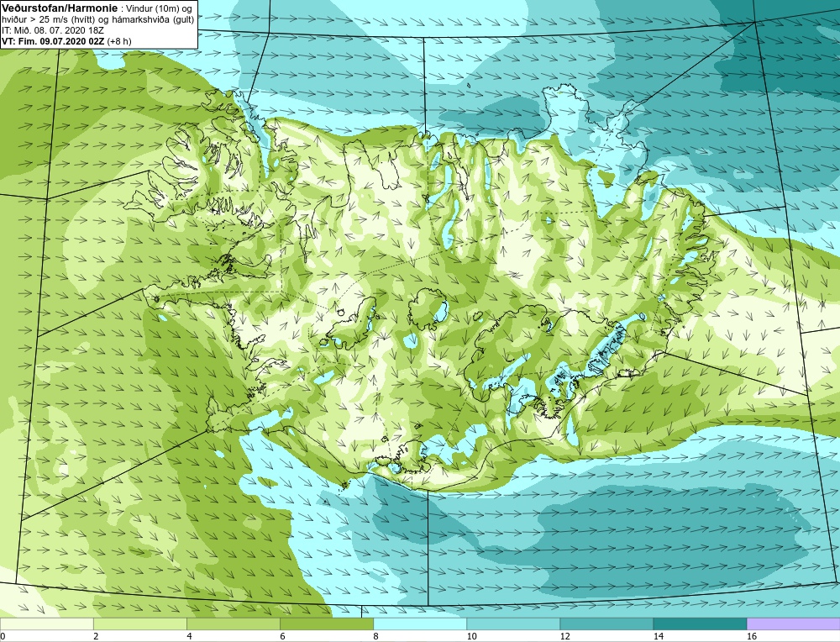The height and width of the screenshot is (642, 840).
Task: Click the "IT: Mið. 08. 07. 2020 18Z" line
Action: [x=52, y=30]
